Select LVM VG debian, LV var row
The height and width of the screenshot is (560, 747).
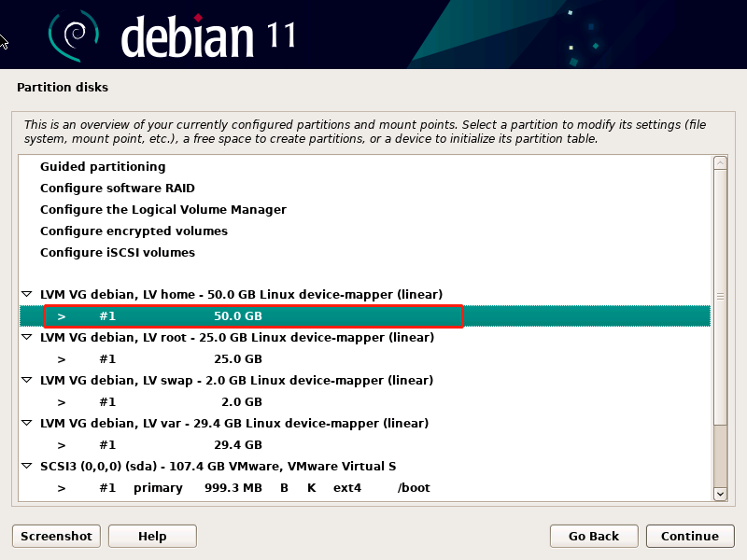(x=365, y=423)
